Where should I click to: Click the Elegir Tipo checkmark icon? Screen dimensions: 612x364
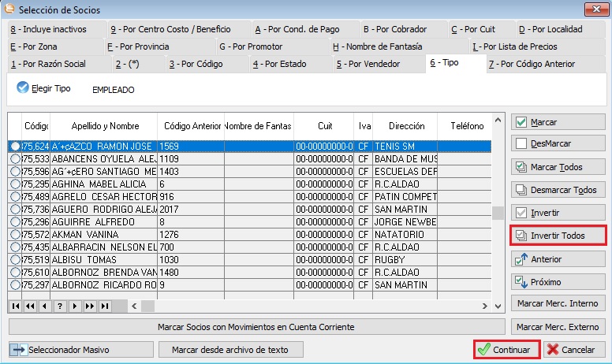pyautogui.click(x=22, y=88)
